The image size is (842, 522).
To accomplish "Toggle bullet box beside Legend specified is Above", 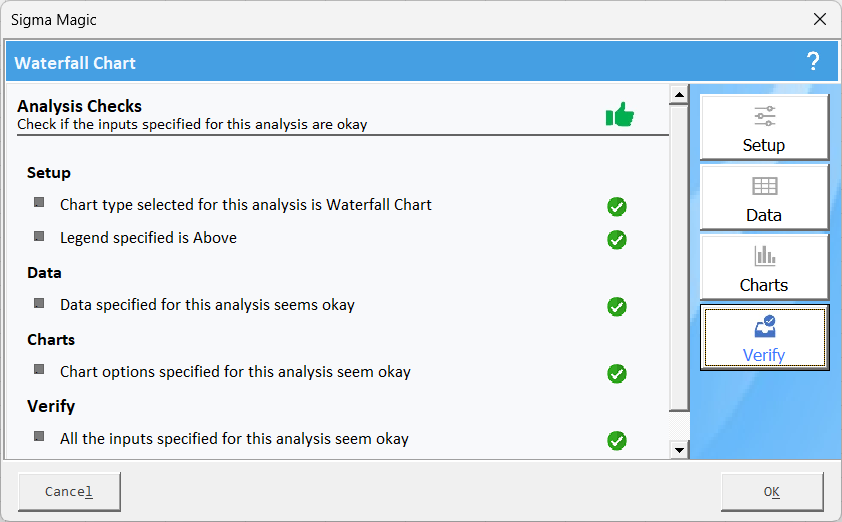I will [39, 236].
